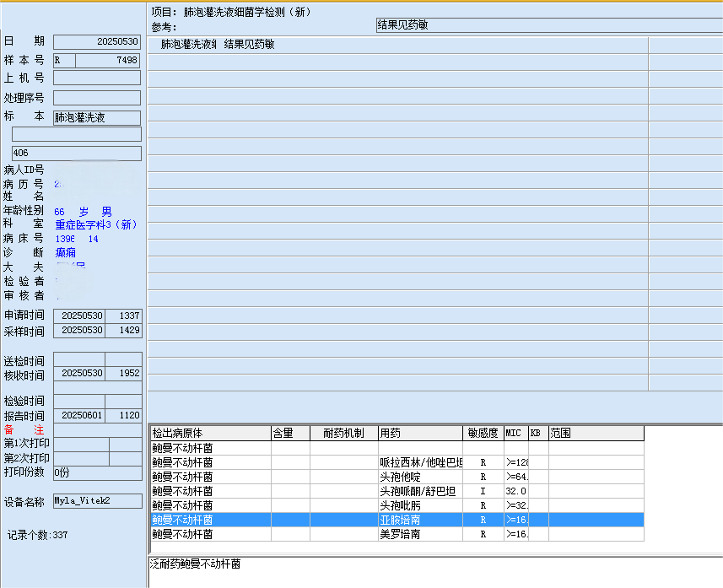723x588 pixels.
Task: Click the sample number field 7498
Action: (107, 60)
